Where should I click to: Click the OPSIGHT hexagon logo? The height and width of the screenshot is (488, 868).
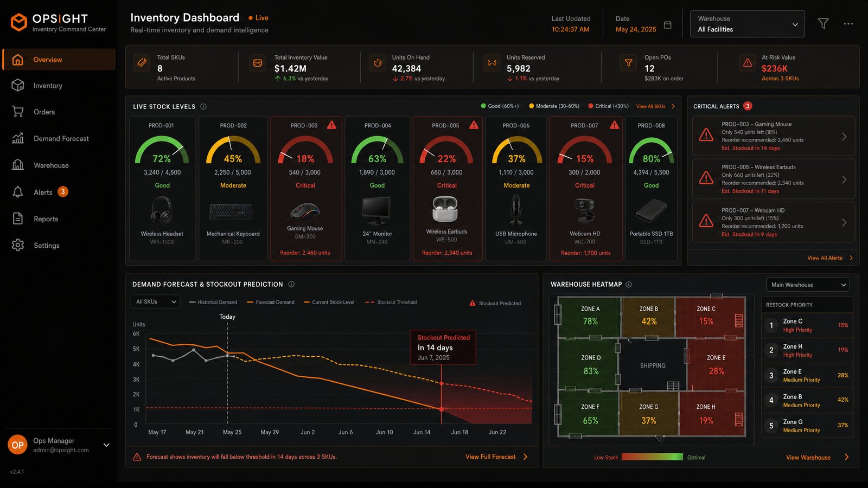(19, 22)
